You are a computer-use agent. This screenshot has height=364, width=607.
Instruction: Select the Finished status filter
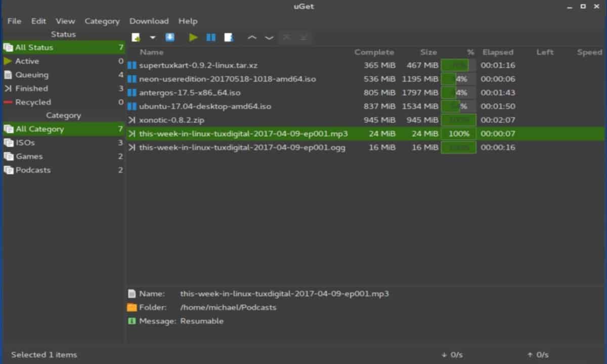tap(31, 88)
